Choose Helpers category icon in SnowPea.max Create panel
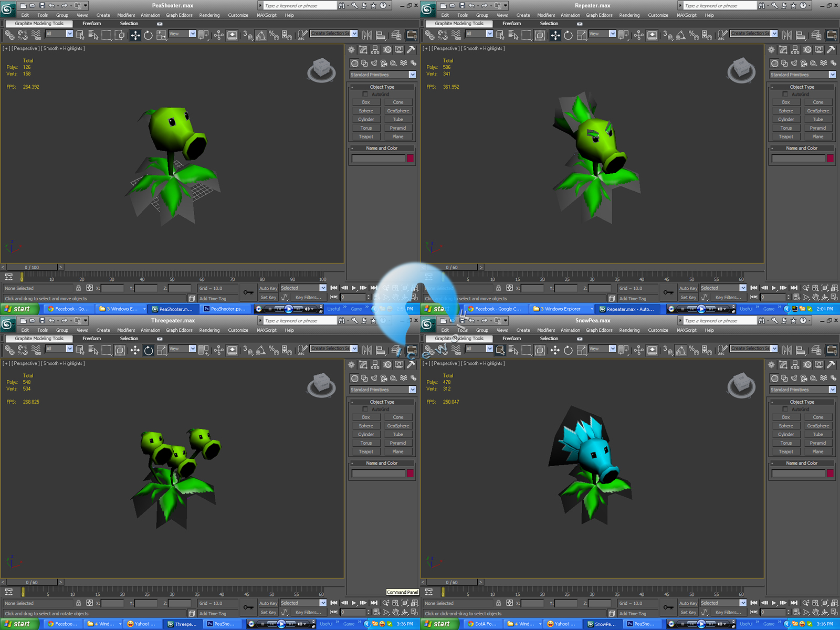This screenshot has width=840, height=630. [x=814, y=378]
